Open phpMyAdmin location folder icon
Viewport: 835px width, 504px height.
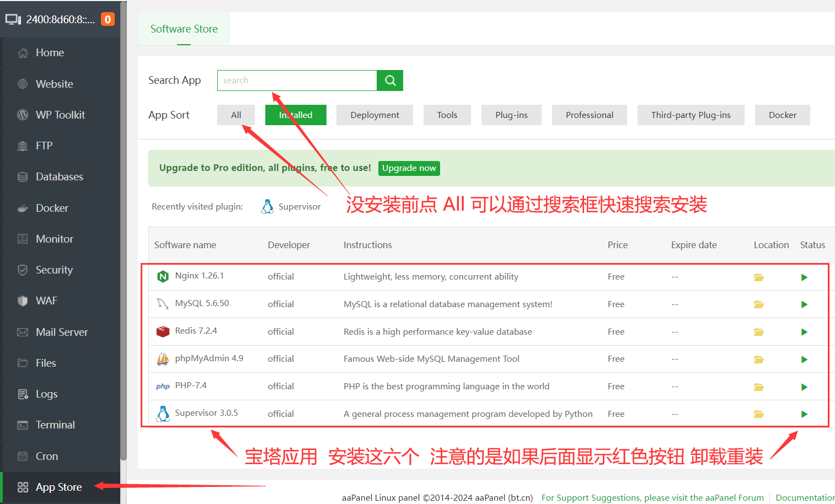(x=759, y=360)
